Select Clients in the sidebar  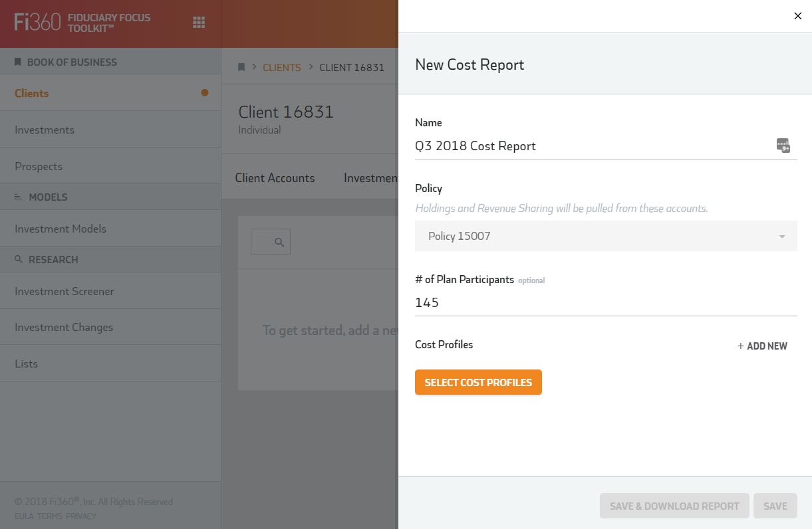32,93
